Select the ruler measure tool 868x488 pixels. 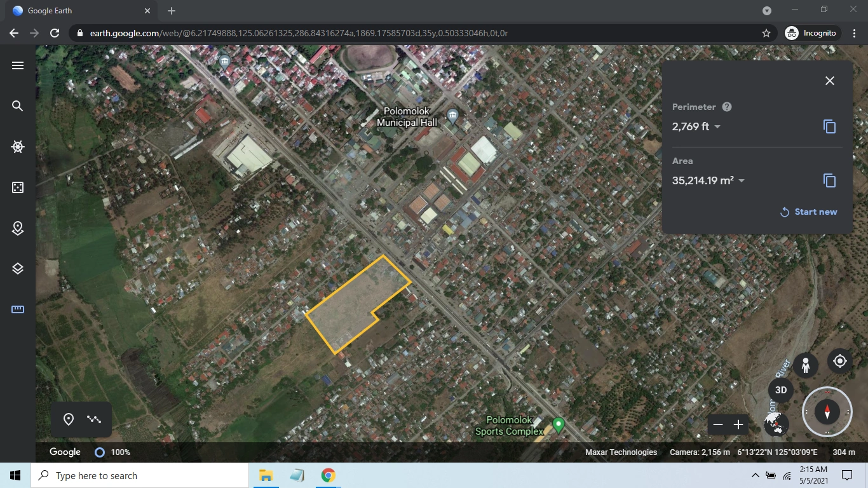tap(18, 309)
